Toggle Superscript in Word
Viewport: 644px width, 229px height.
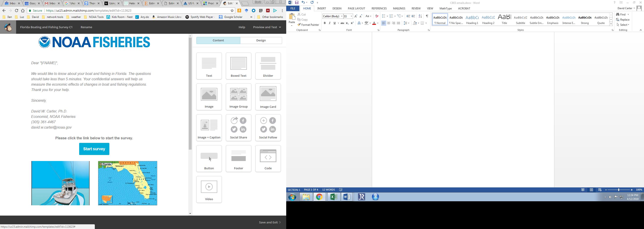(x=352, y=23)
